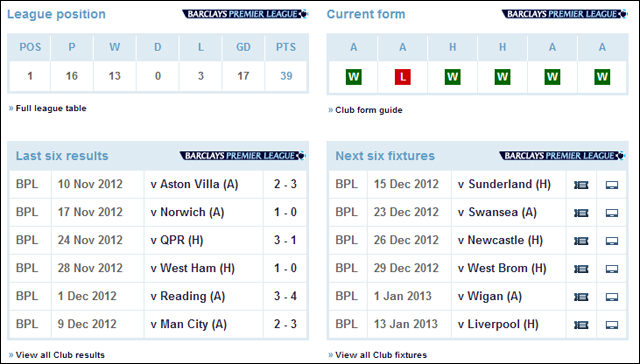Screen dimensions: 640x364
Task: Select the v Reading (A) 3 - 4 score
Action: (285, 296)
